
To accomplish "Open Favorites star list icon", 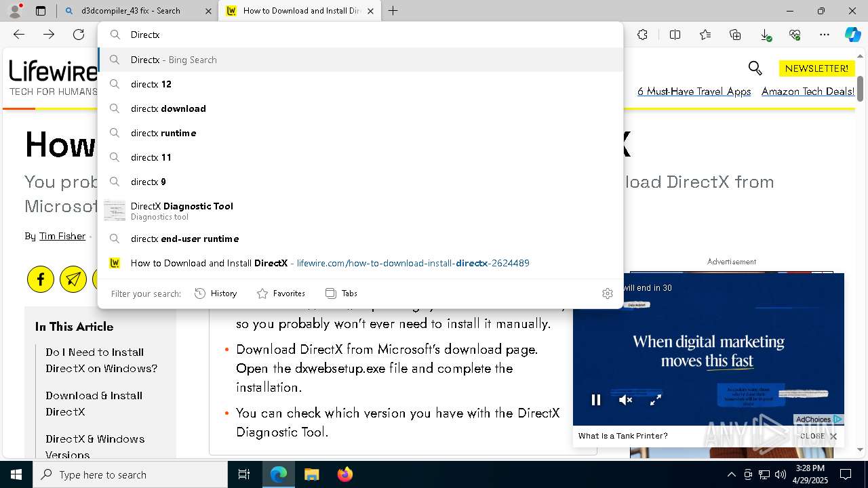I will click(705, 35).
